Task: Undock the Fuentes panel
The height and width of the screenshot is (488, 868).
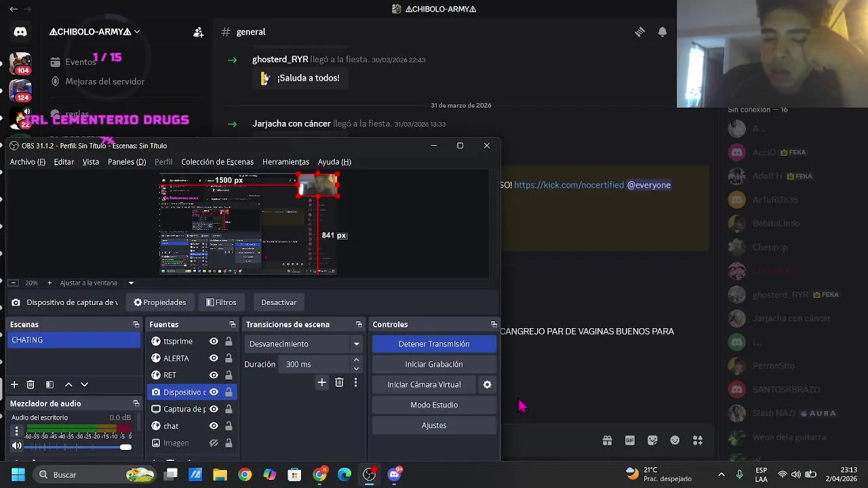Action: (x=233, y=325)
